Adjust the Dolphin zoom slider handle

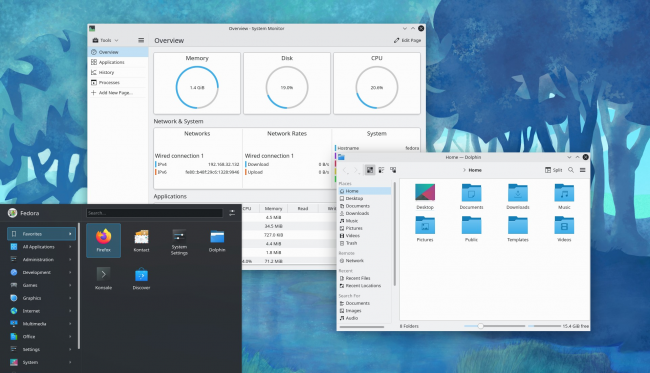pyautogui.click(x=480, y=326)
